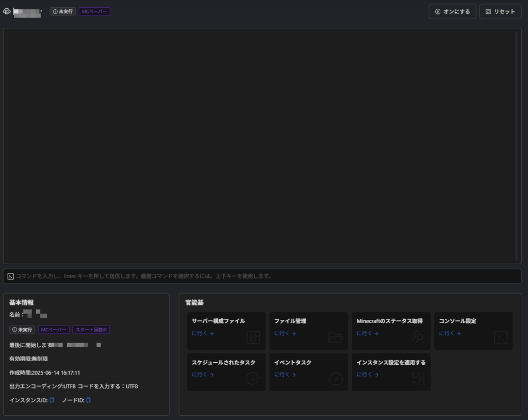Click the user status icon on Minecraft card
Screen dimensions: 528x420
[418, 337]
